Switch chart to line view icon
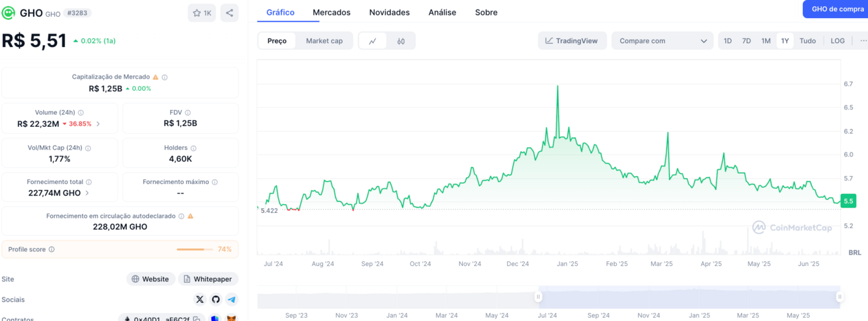This screenshot has width=868, height=321. pyautogui.click(x=373, y=41)
